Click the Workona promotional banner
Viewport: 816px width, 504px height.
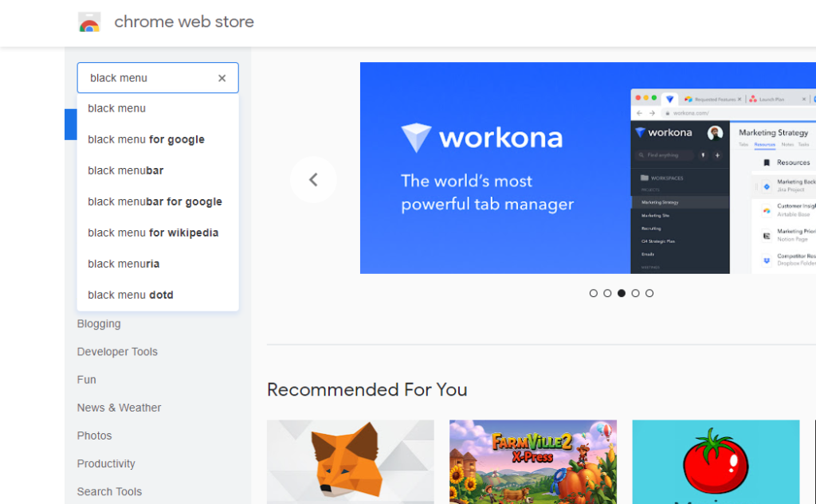pyautogui.click(x=494, y=168)
